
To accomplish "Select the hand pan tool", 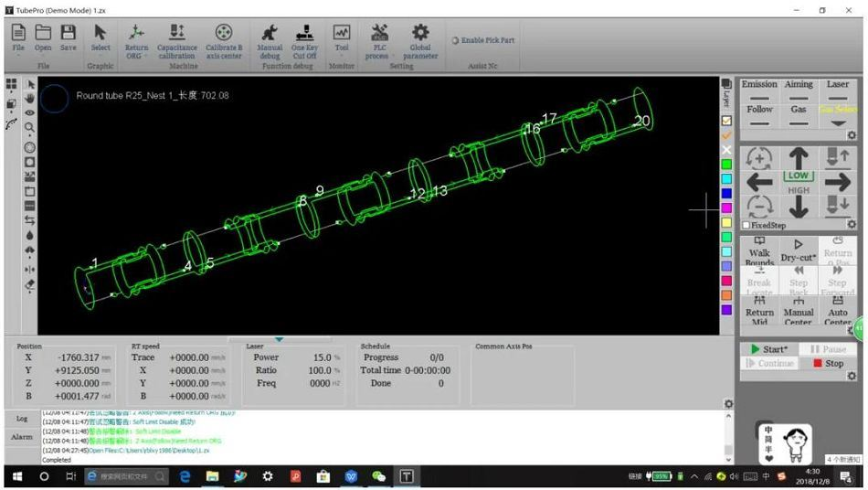I will pos(30,99).
